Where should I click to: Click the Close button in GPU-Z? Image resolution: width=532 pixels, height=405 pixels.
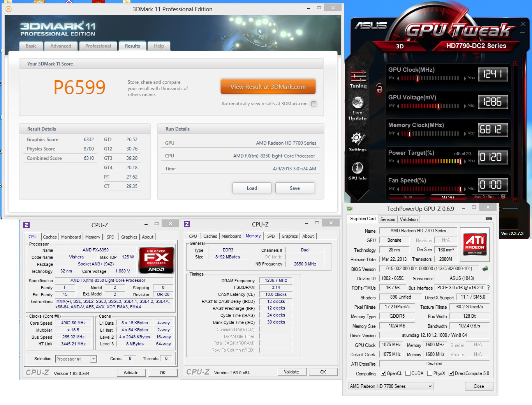pyautogui.click(x=479, y=386)
